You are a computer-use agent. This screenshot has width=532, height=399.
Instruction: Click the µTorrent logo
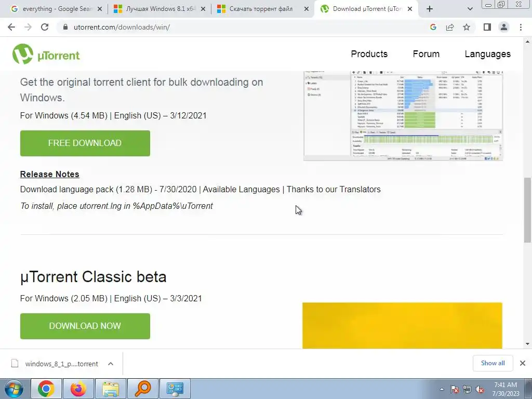coord(46,54)
